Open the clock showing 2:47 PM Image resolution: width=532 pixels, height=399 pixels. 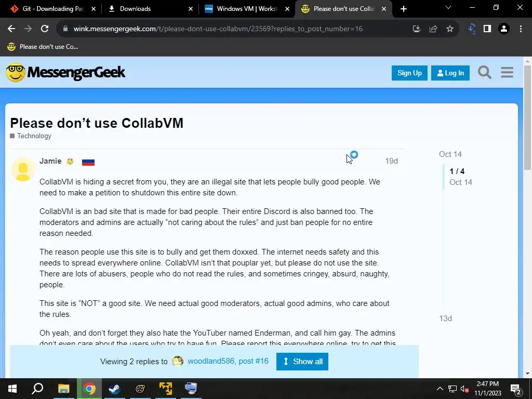point(487,389)
